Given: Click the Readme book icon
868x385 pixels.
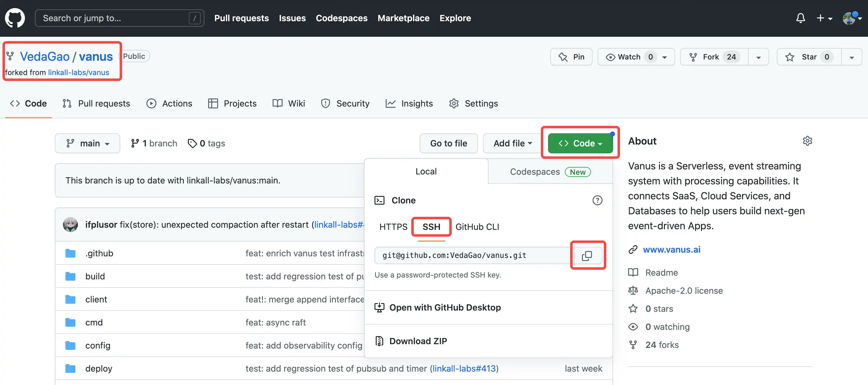Looking at the screenshot, I should click(633, 273).
